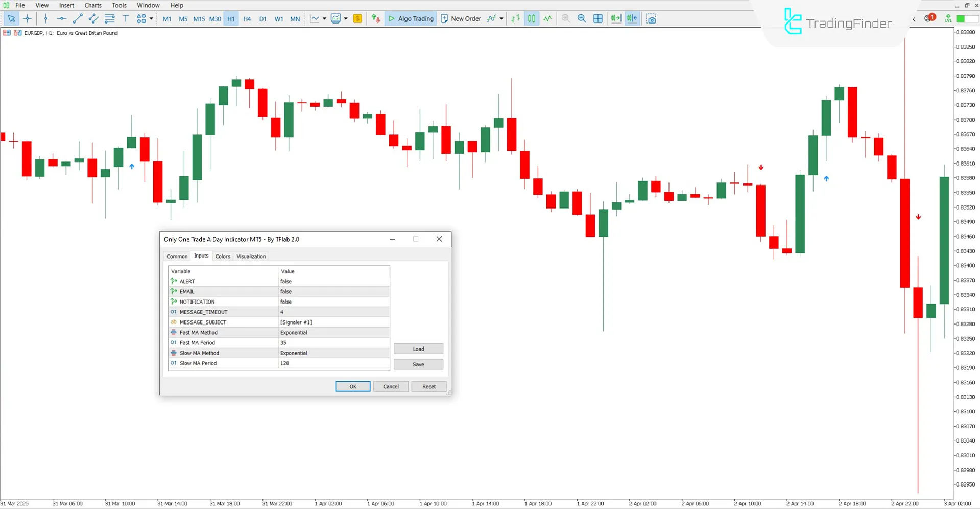Select the Equidistant Channel tool
Image resolution: width=980 pixels, height=509 pixels.
(x=93, y=18)
